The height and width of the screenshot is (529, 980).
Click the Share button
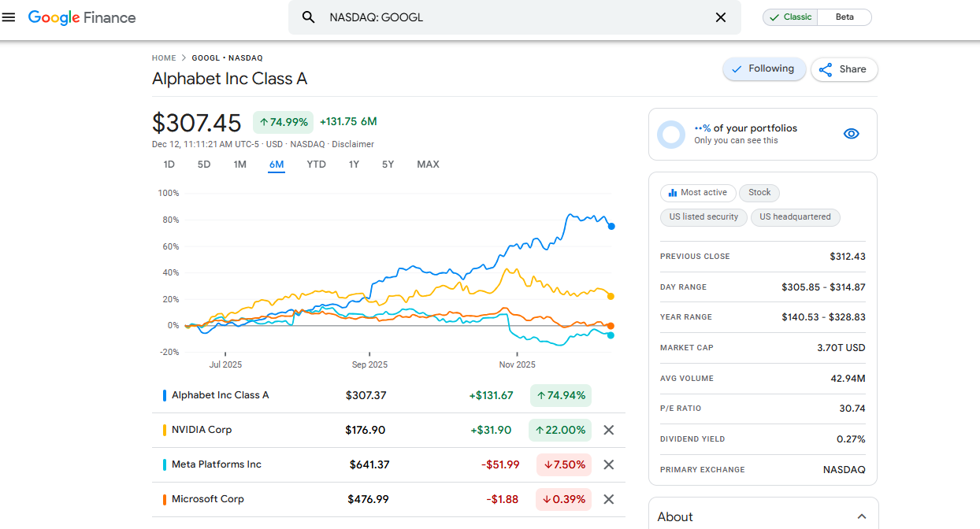(844, 69)
